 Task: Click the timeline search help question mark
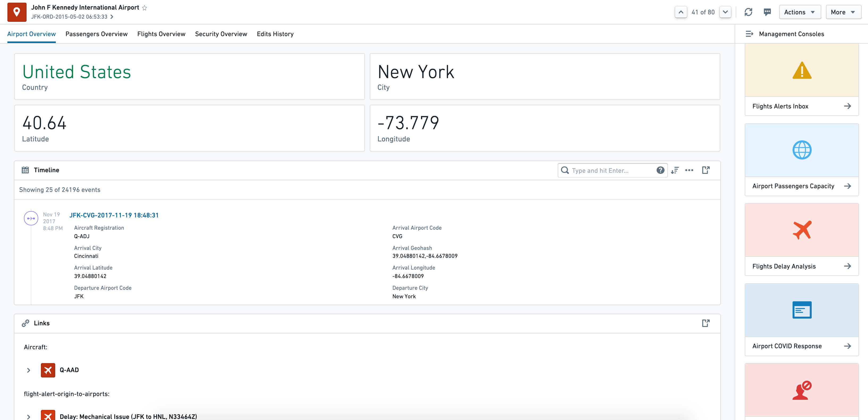pos(660,170)
